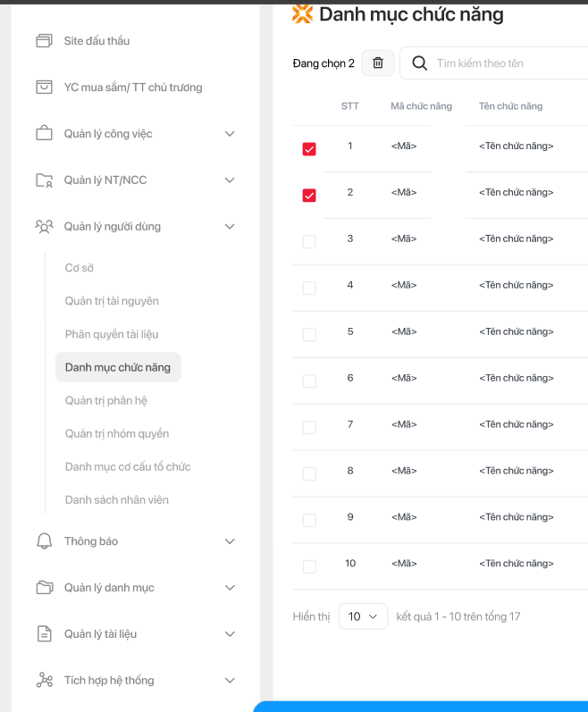This screenshot has height=712, width=588.
Task: Expand the Quản lý danh mục chevron
Action: pos(230,588)
